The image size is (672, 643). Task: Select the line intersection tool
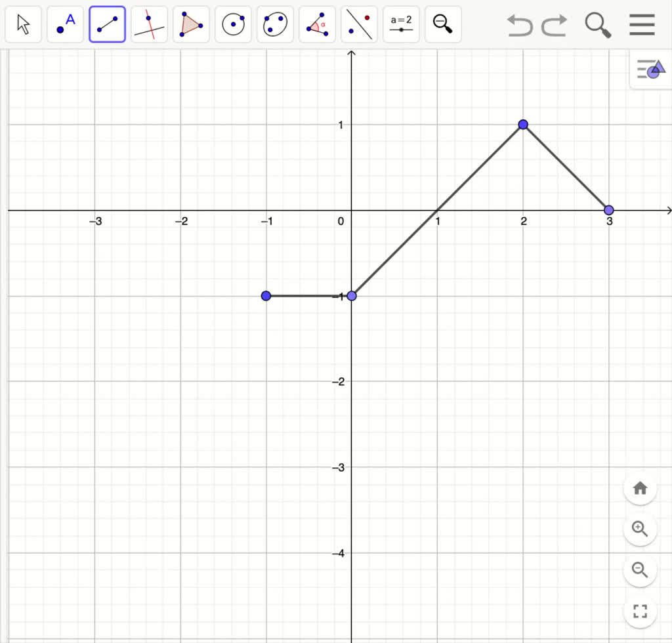click(x=149, y=24)
